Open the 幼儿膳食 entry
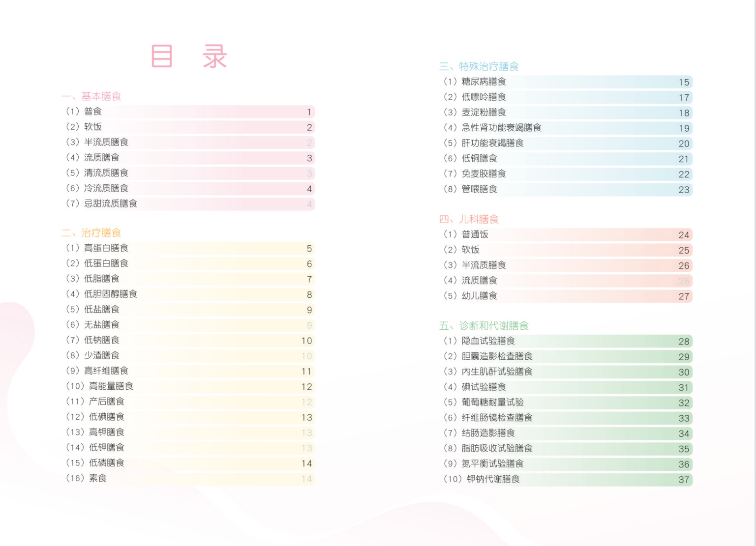Screen dimensions: 756x546 coord(479,296)
